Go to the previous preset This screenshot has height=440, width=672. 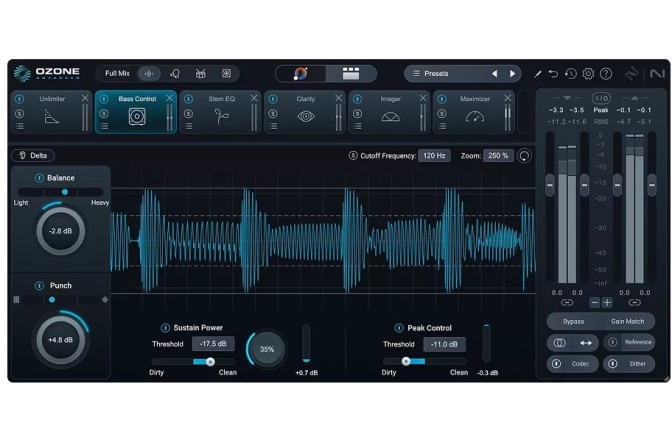[494, 74]
